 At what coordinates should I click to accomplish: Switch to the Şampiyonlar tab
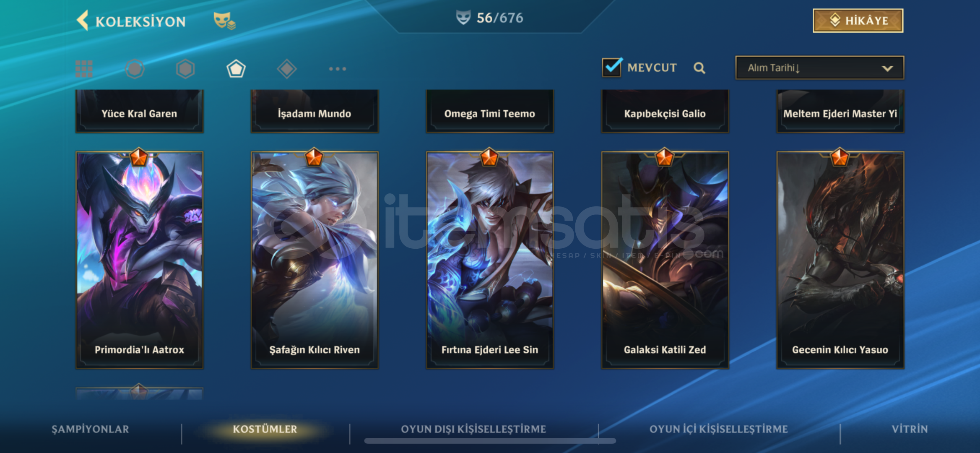[x=90, y=429]
